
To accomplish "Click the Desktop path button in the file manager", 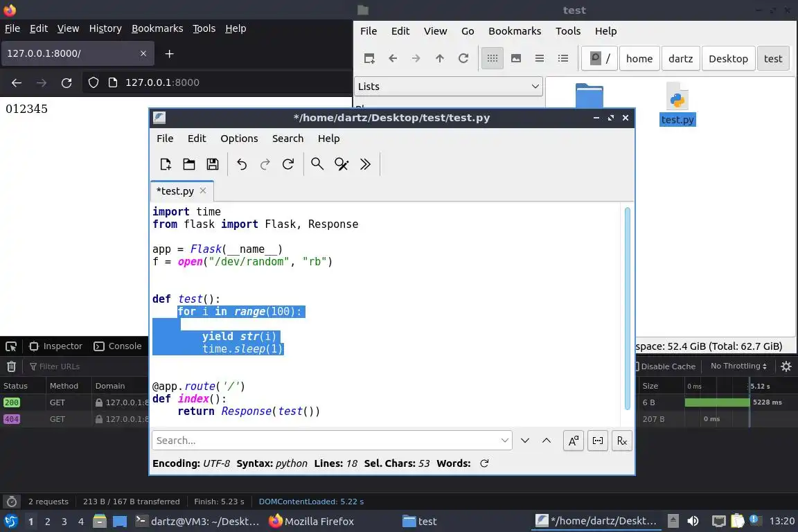I will pyautogui.click(x=728, y=59).
